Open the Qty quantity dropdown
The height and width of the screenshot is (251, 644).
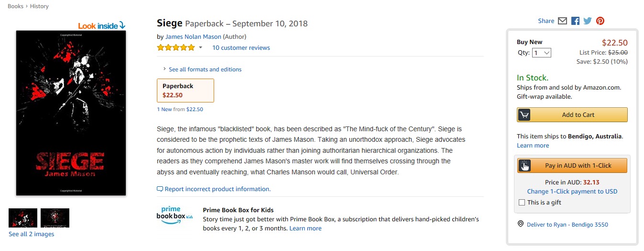[x=542, y=53]
